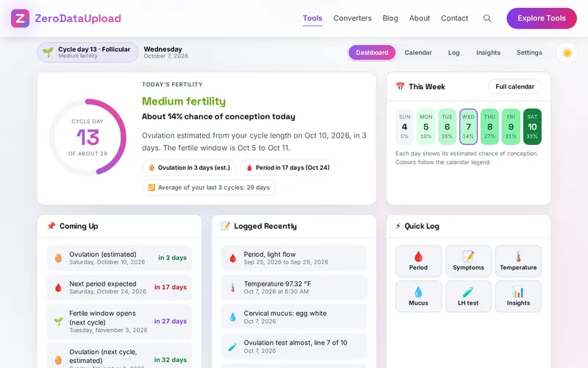The image size is (588, 368).
Task: Select the Dashboard tab
Action: point(372,52)
